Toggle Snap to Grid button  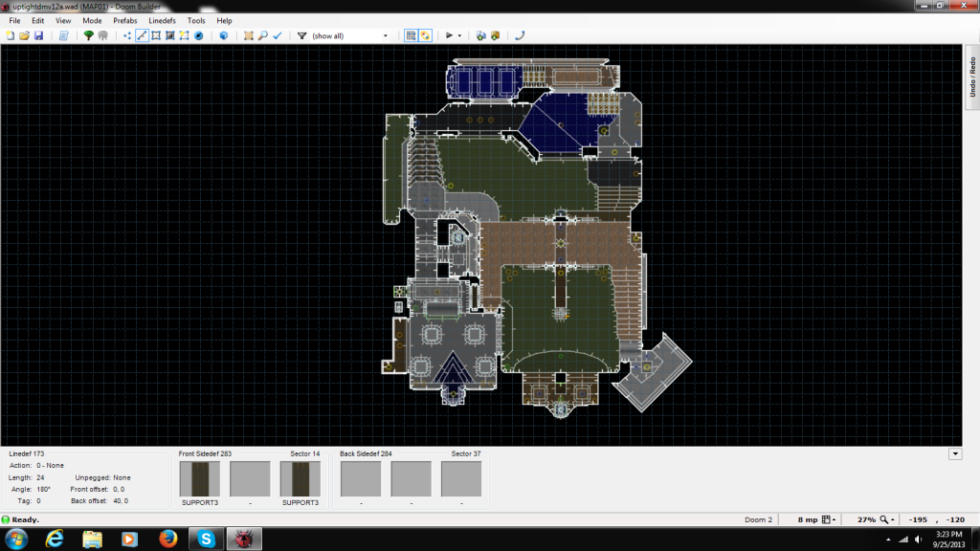[x=412, y=35]
